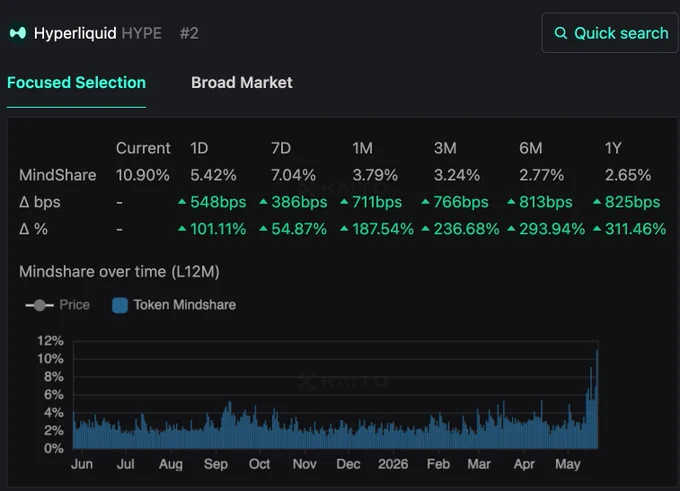Screen dimensions: 680x491
Task: Click the up arrow beside 236.68%
Action: pyautogui.click(x=425, y=229)
